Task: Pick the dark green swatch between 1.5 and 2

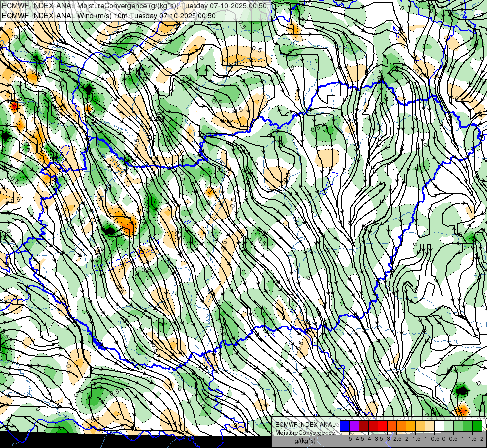Action: click(477, 426)
